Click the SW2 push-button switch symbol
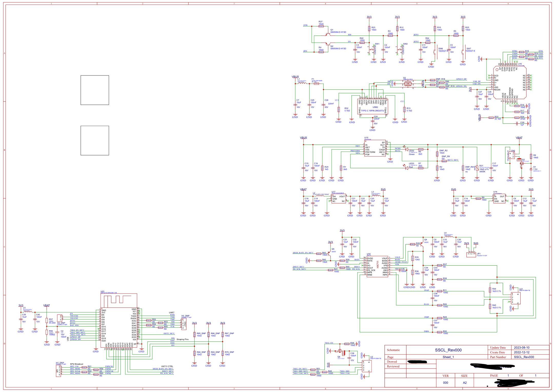555x392 pixels. [399, 49]
